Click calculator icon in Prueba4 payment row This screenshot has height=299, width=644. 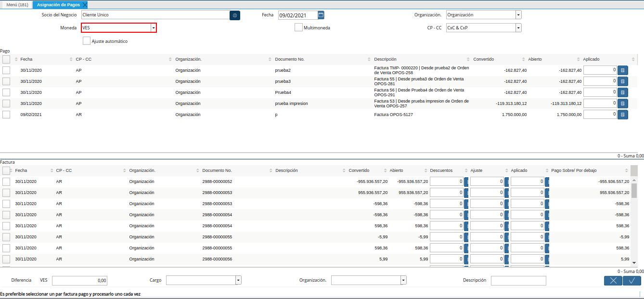pos(622,92)
